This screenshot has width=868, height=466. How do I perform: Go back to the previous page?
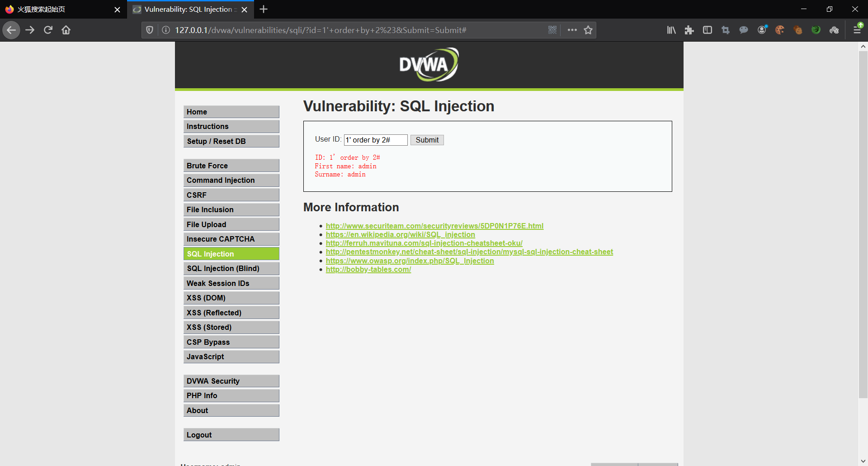pos(11,30)
